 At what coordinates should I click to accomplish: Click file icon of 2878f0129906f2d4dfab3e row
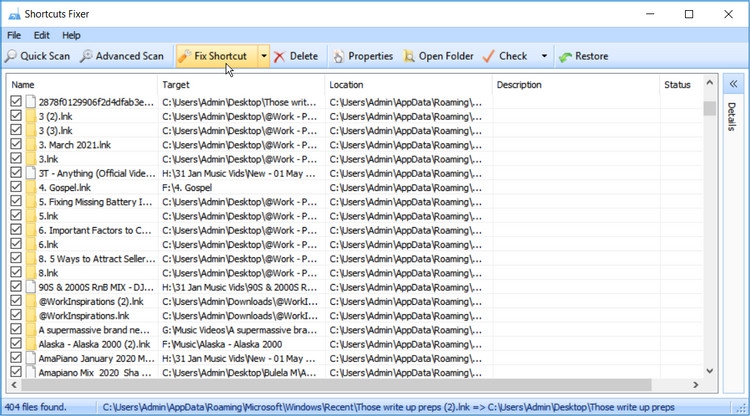click(x=31, y=102)
